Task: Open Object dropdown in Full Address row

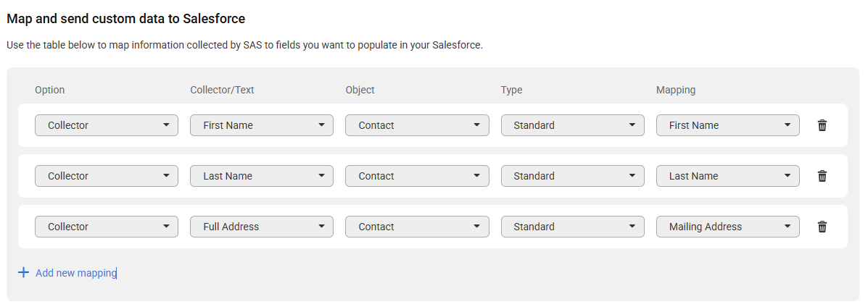Action: tap(418, 227)
